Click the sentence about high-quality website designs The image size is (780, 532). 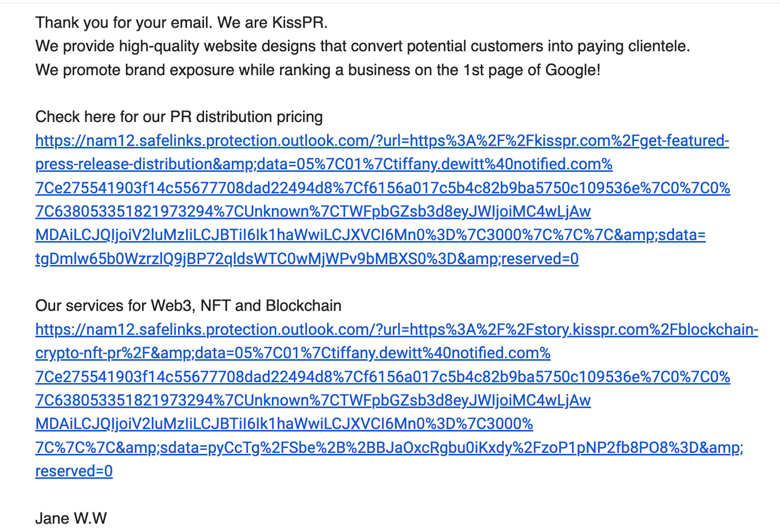363,46
